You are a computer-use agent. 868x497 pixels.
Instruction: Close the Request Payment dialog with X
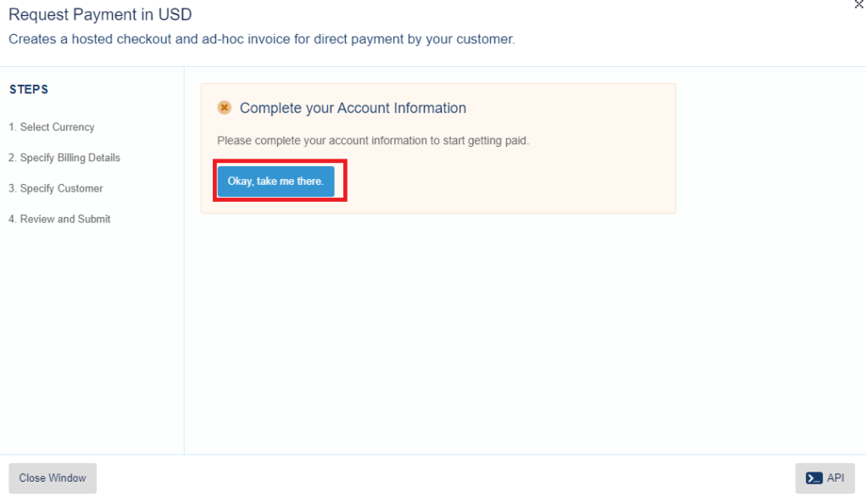pos(860,4)
